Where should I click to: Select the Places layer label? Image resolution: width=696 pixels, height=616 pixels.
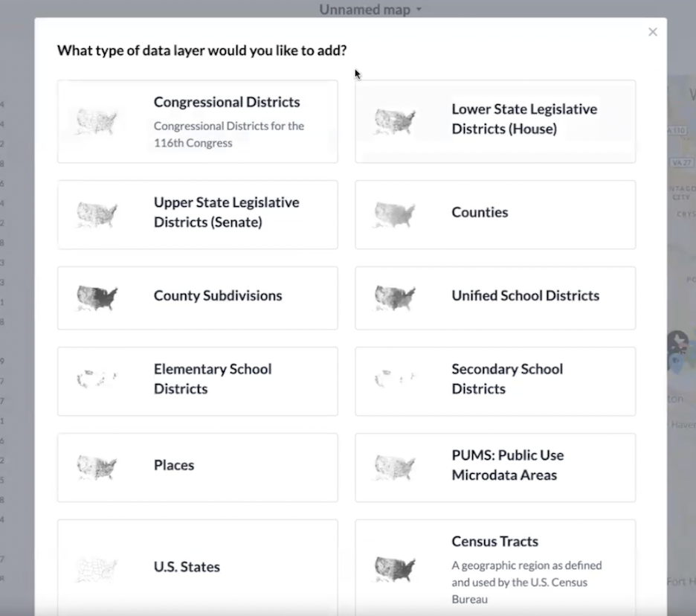click(174, 465)
